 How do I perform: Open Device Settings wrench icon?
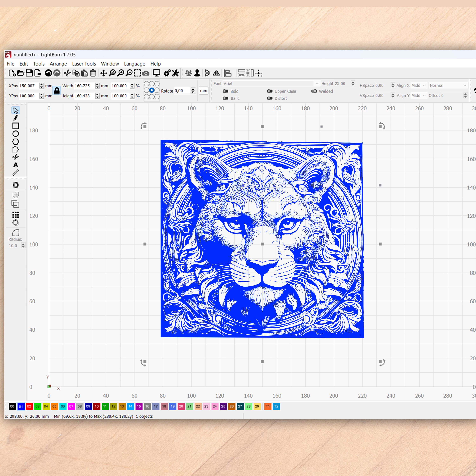click(x=175, y=73)
